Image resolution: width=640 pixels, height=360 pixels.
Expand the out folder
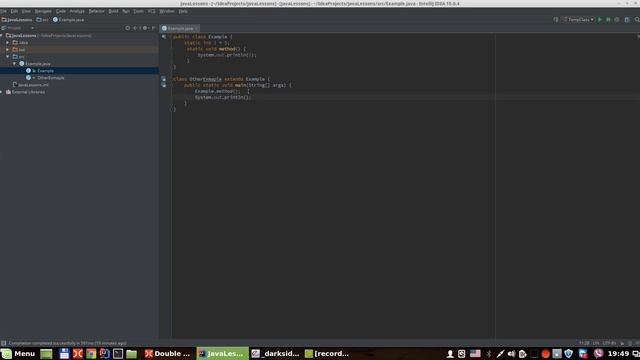(x=8, y=49)
